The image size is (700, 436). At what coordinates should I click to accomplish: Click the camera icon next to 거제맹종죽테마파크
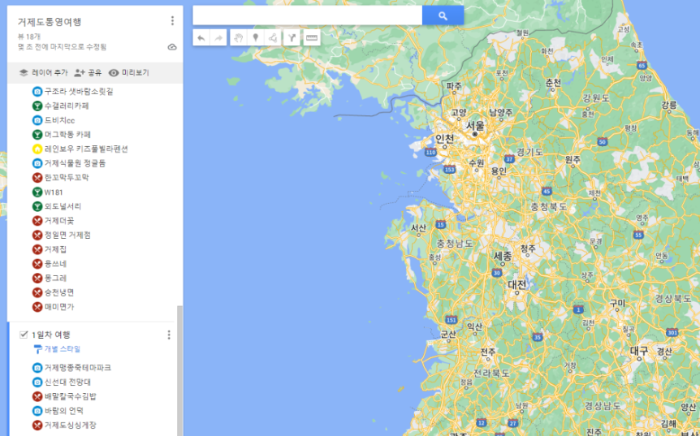pos(38,368)
